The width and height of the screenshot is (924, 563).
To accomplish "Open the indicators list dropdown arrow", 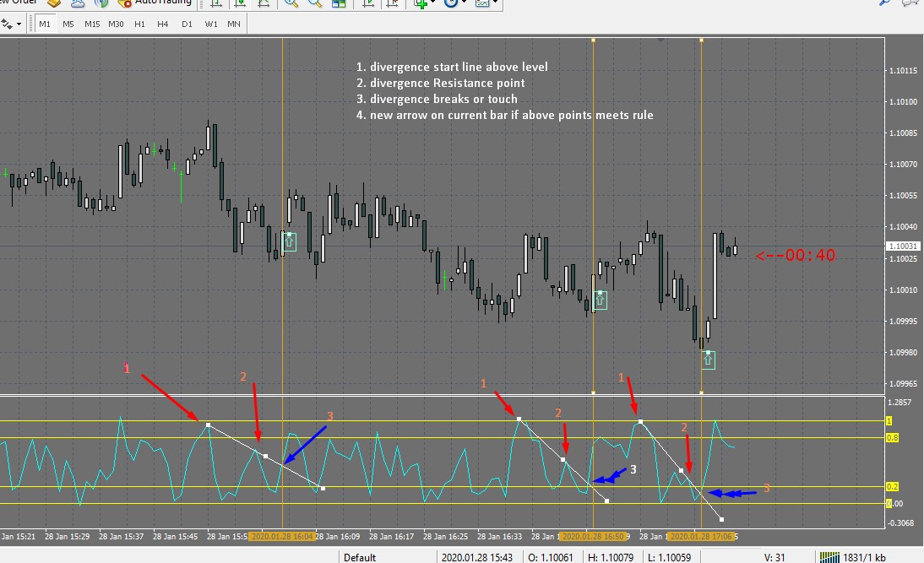I will (433, 3).
